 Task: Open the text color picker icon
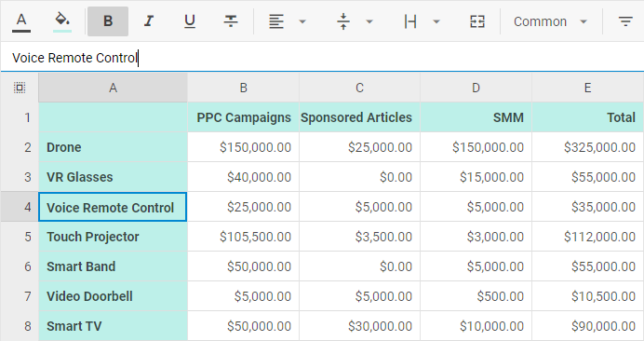coord(21,21)
